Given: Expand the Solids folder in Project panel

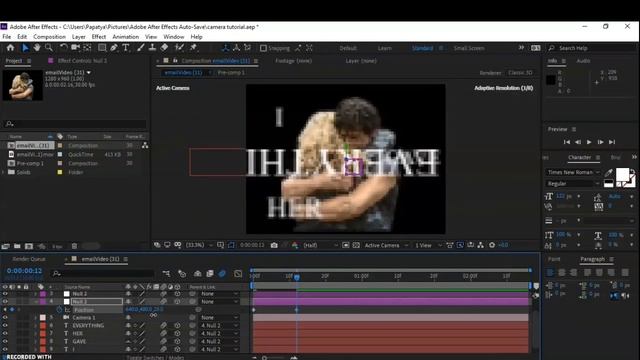Looking at the screenshot, I should click(x=4, y=172).
